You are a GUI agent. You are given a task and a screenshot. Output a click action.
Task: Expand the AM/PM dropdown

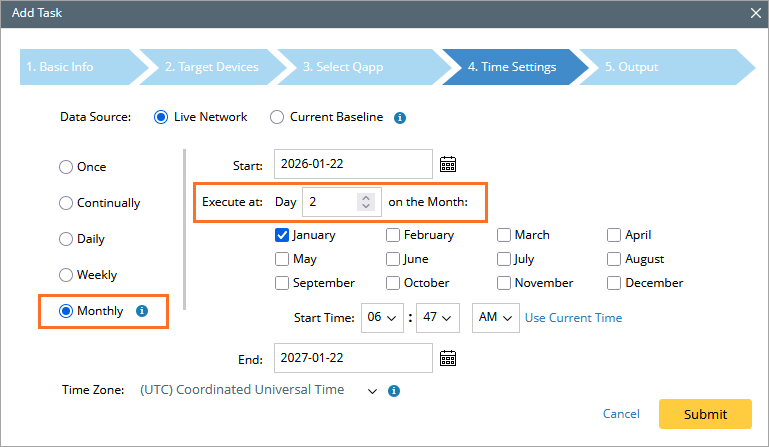coord(496,318)
